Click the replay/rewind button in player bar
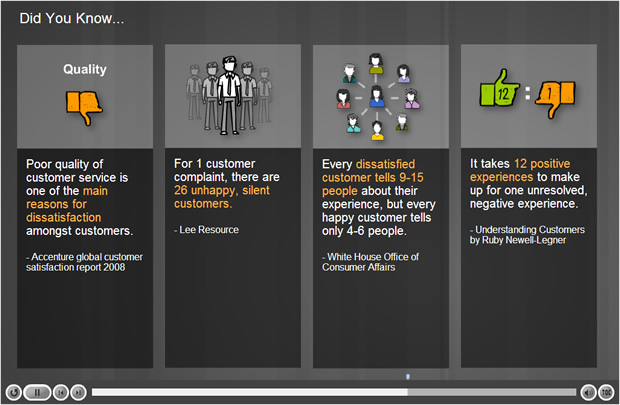 13,392
